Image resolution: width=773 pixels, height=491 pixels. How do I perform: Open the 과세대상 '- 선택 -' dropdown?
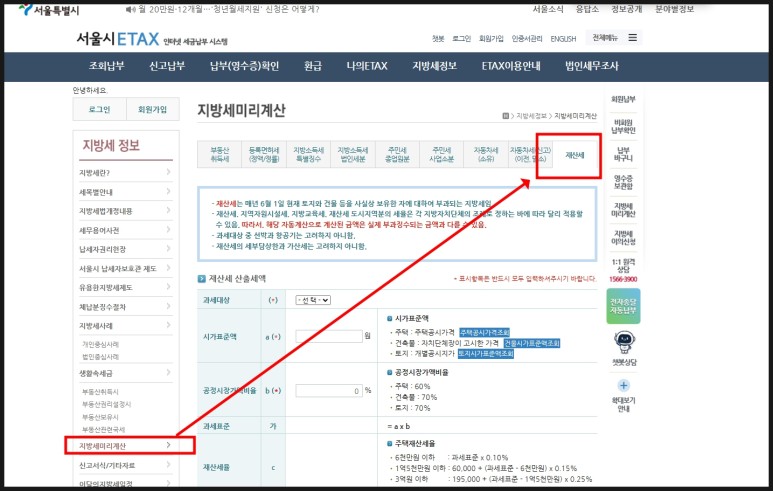point(313,300)
